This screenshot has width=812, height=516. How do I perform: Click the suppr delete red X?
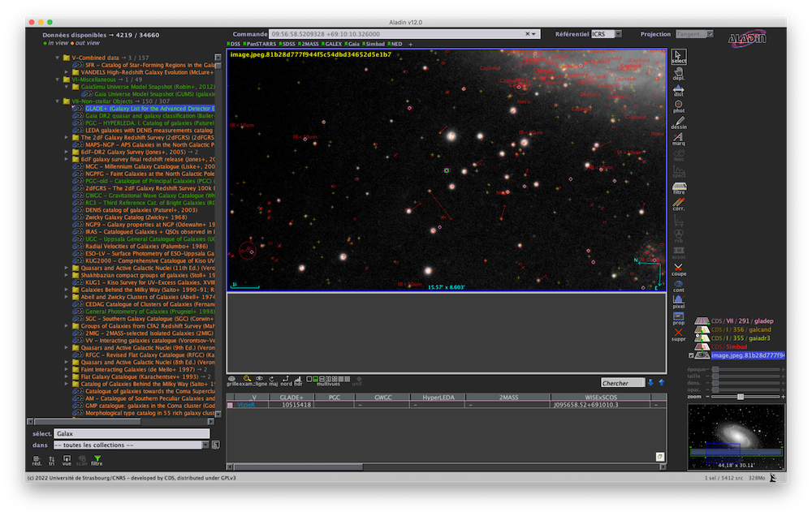(678, 334)
